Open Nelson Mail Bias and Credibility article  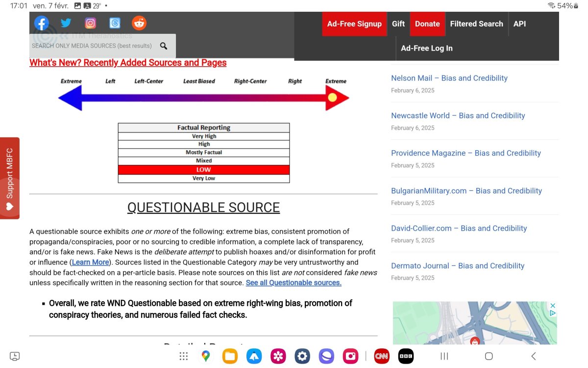[449, 78]
